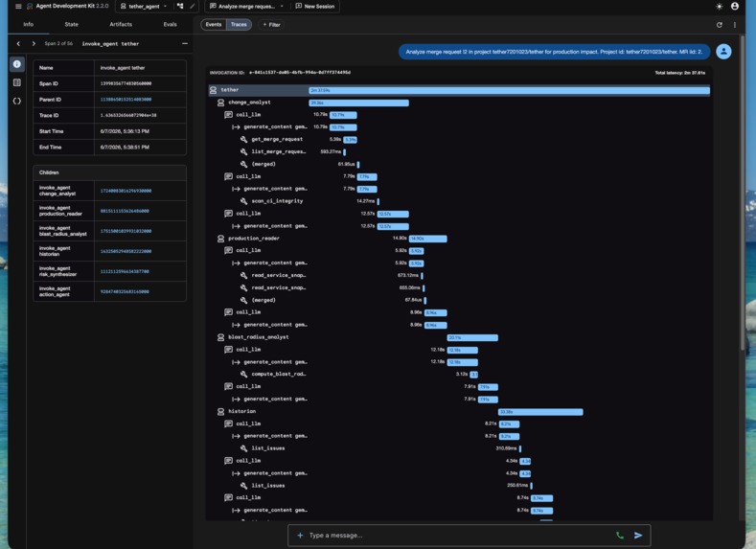Collapse the span details with the minus icon
Viewport: 756px width, 549px height.
pyautogui.click(x=185, y=43)
